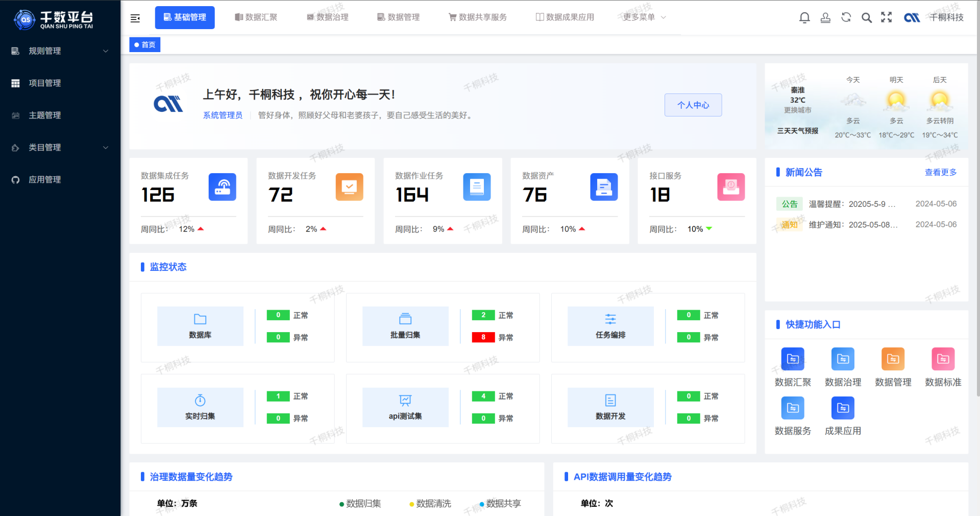Open the notifications bell
This screenshot has width=980, height=516.
tap(804, 18)
